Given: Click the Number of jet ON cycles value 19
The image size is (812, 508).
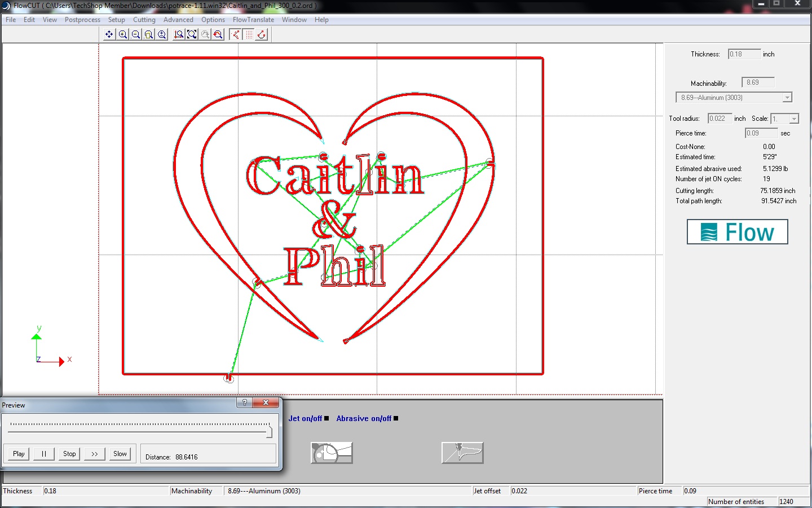Looking at the screenshot, I should click(766, 179).
